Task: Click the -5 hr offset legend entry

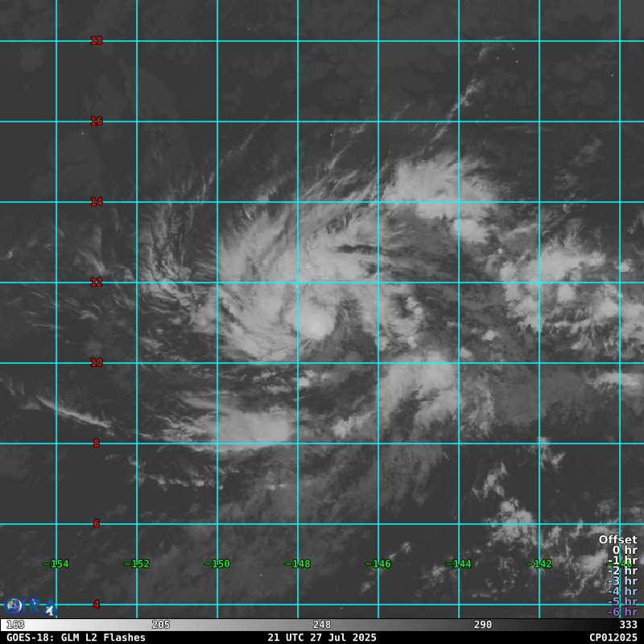Action: pos(622,602)
